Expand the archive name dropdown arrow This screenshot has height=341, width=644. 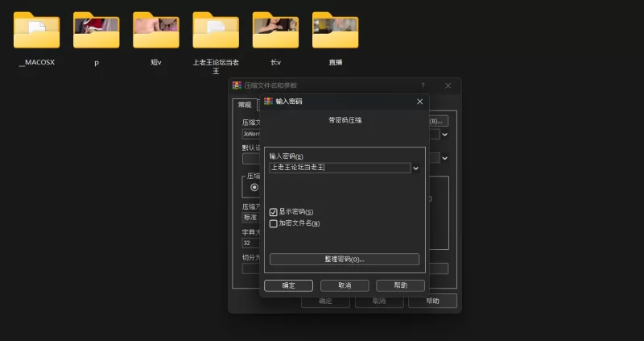pos(444,135)
